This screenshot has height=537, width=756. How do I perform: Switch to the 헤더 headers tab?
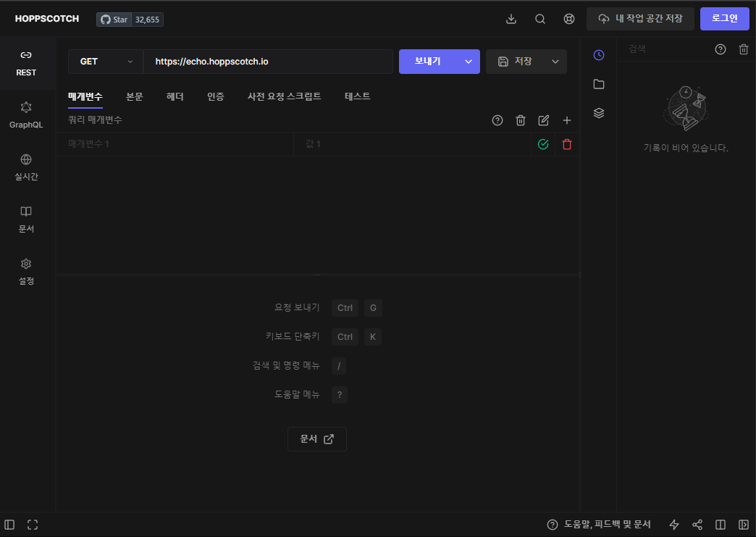tap(175, 96)
